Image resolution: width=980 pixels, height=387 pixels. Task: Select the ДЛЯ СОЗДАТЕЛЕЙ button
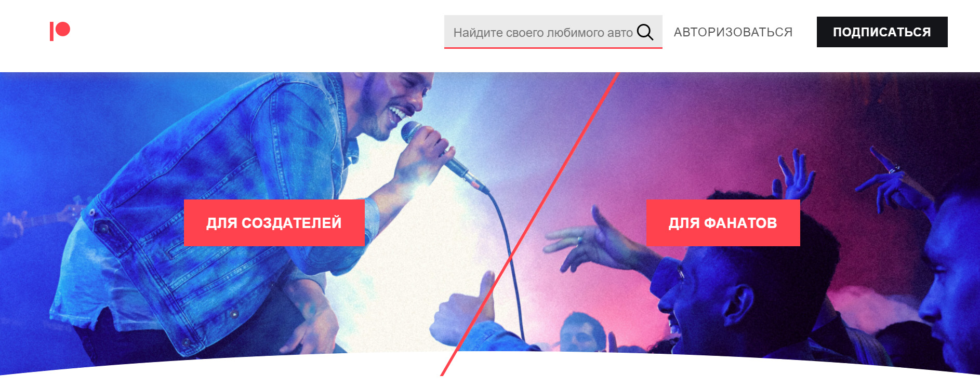point(274,223)
